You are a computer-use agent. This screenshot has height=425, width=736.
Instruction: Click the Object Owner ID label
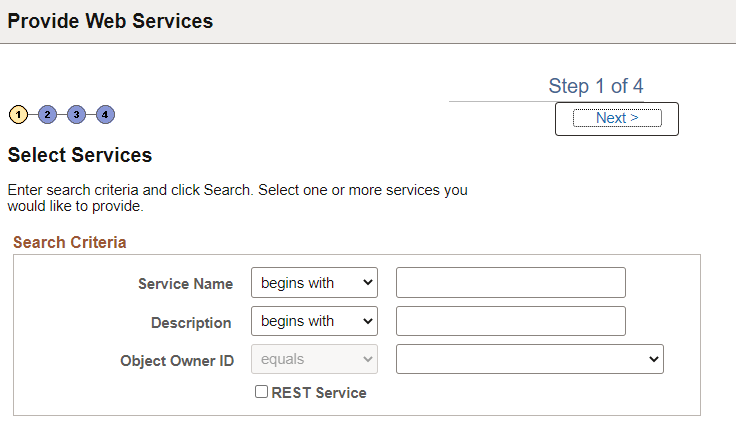pos(177,361)
